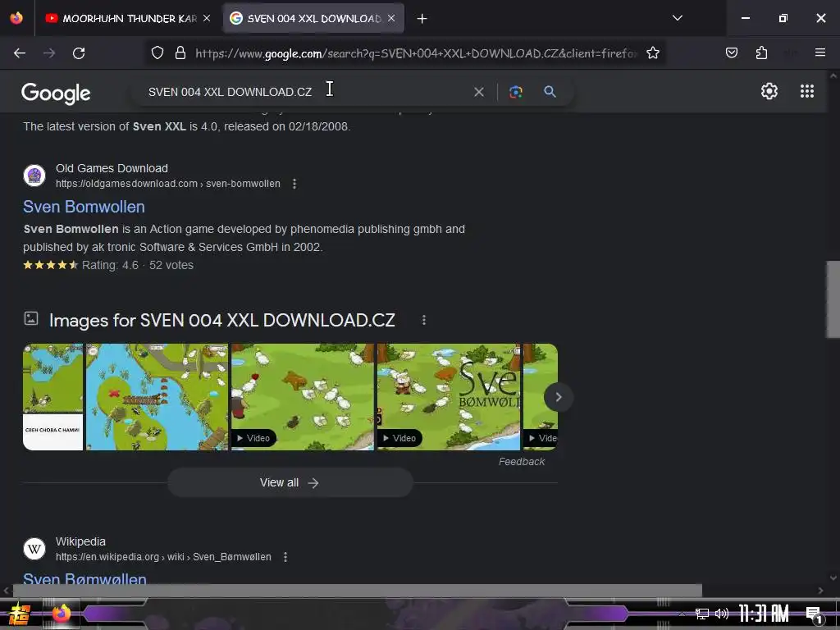Click the Feedback link under images
Image resolution: width=840 pixels, height=630 pixels.
click(521, 462)
